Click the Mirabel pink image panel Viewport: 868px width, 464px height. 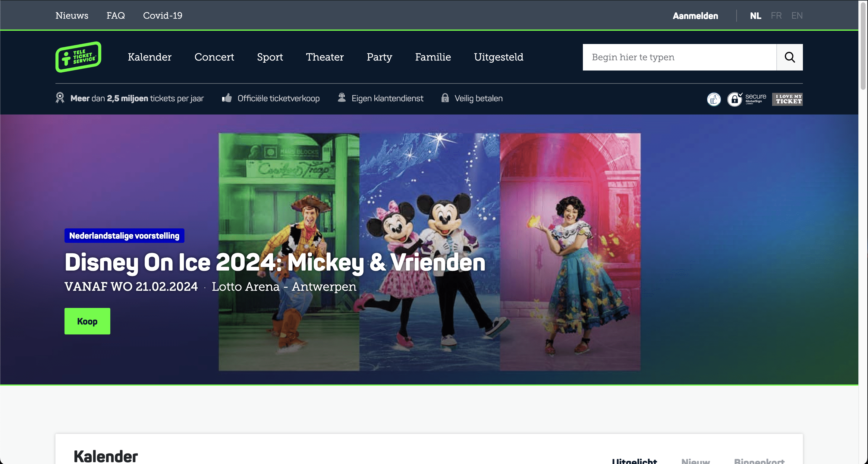tap(570, 252)
